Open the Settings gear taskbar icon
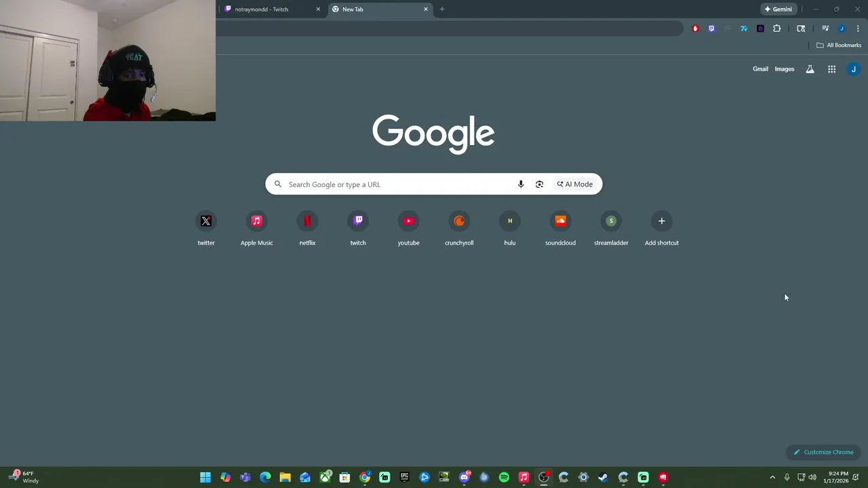Viewport: 868px width, 488px height. click(583, 477)
